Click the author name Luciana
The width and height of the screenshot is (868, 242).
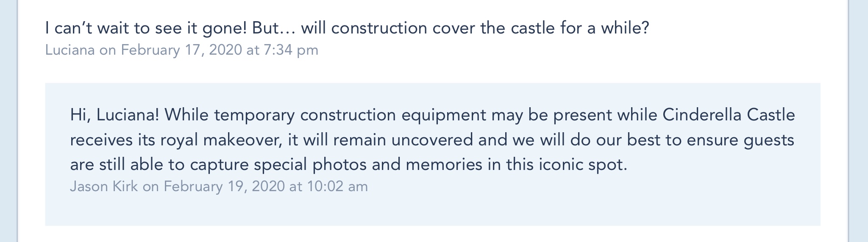click(x=70, y=50)
